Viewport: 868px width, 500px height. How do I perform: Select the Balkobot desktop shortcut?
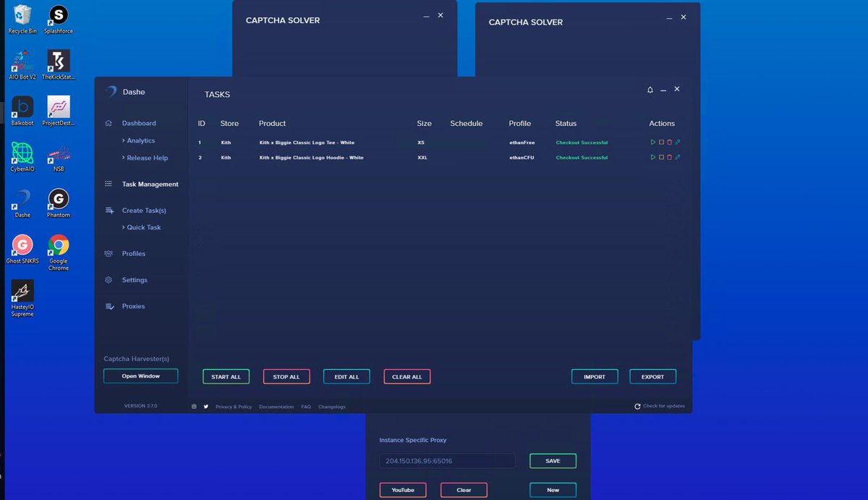[22, 111]
